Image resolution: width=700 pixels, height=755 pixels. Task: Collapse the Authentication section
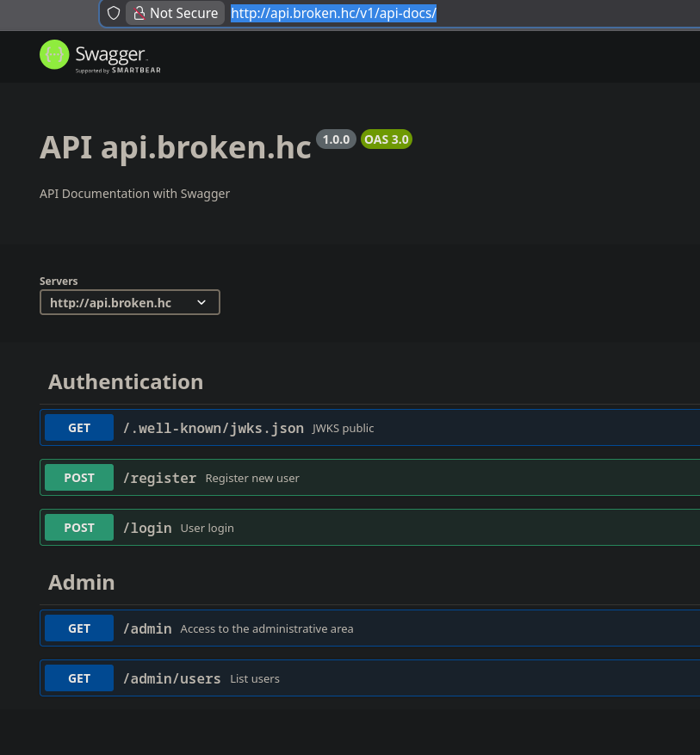point(126,382)
